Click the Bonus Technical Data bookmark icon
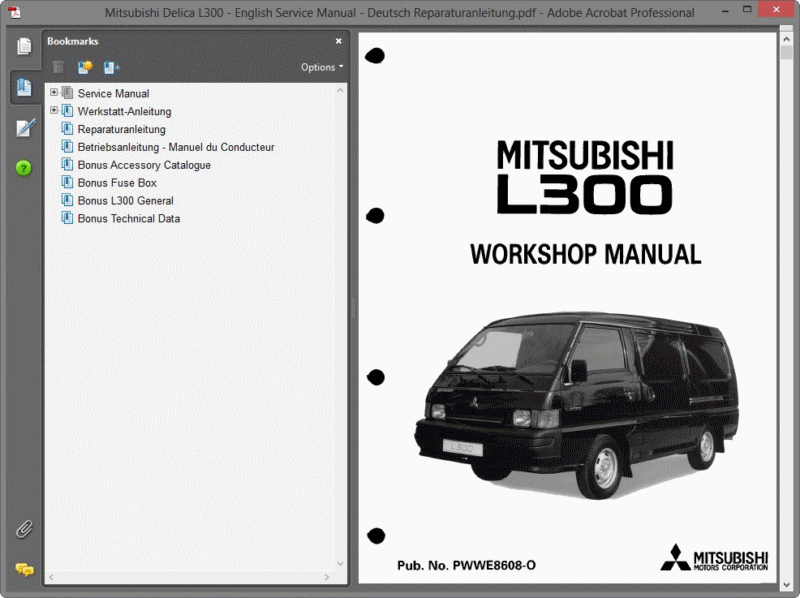This screenshot has height=598, width=800. (x=67, y=218)
